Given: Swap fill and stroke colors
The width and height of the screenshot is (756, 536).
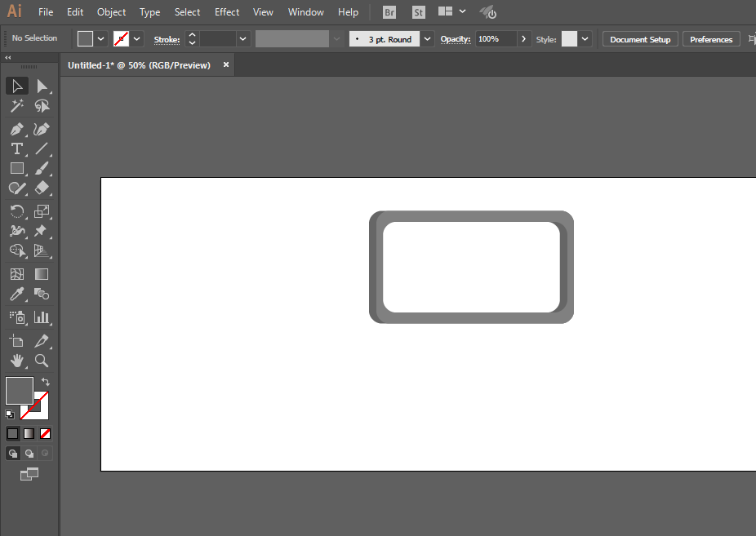Looking at the screenshot, I should coord(46,382).
